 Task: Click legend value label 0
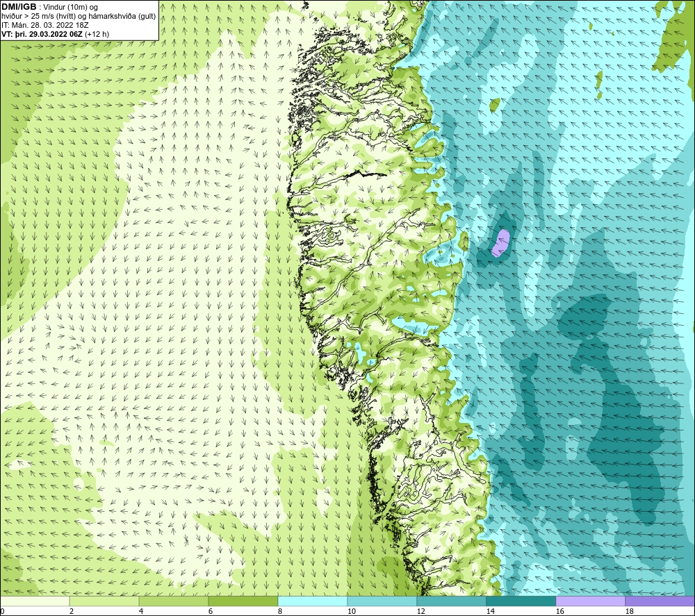[3, 612]
